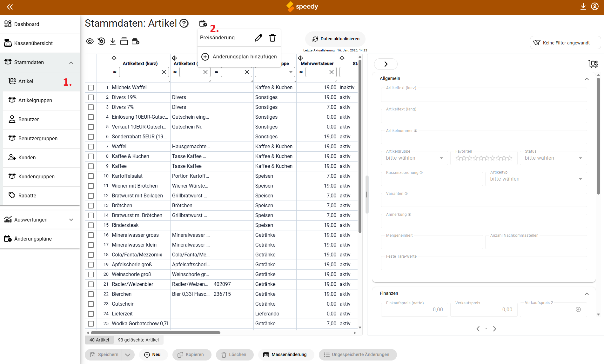Image resolution: width=604 pixels, height=364 pixels.
Task: Open Änderungspläne in the sidebar
Action: [40, 239]
